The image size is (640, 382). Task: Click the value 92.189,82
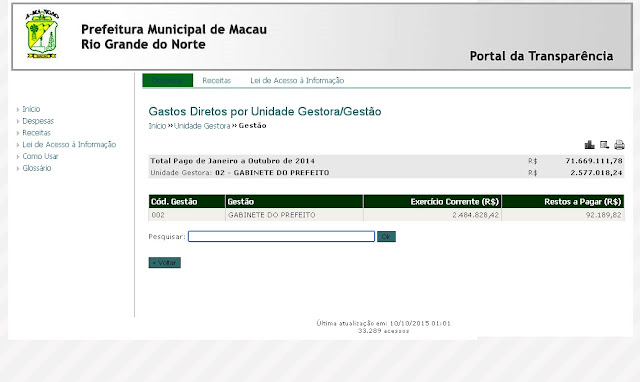click(603, 215)
